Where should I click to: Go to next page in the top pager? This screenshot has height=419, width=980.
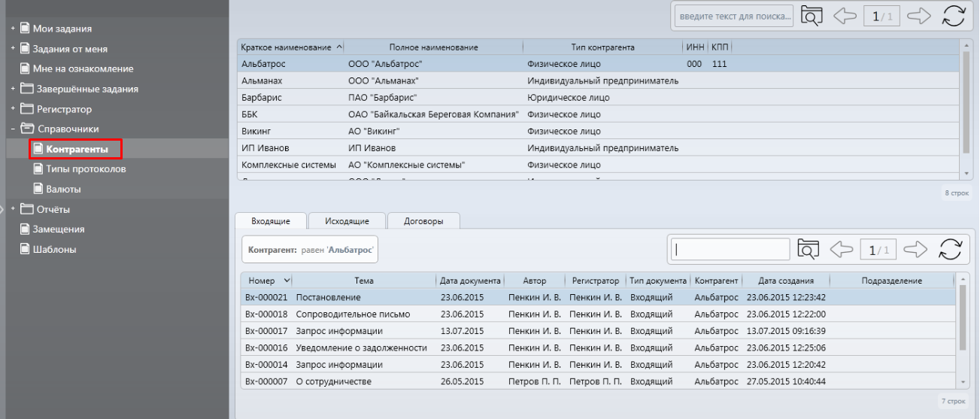919,16
